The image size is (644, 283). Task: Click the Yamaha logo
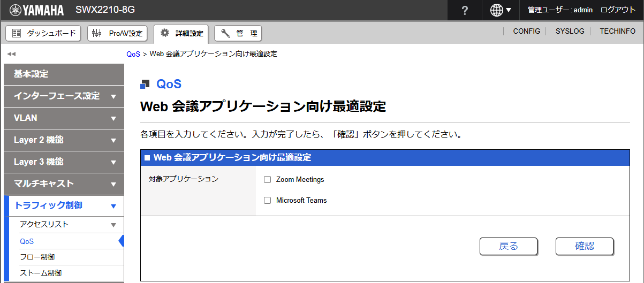pyautogui.click(x=36, y=10)
